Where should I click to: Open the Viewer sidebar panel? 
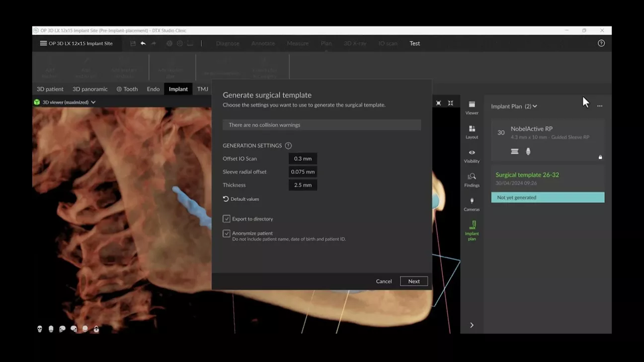pyautogui.click(x=472, y=108)
